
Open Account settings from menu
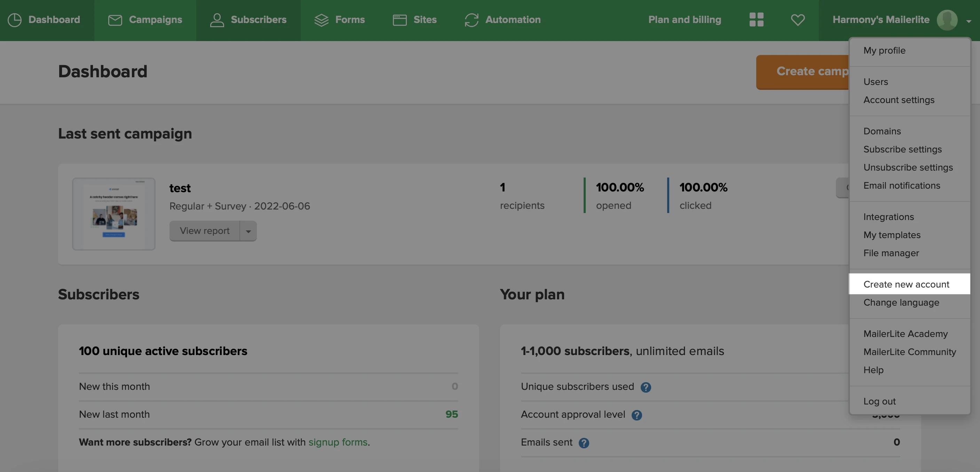point(899,100)
